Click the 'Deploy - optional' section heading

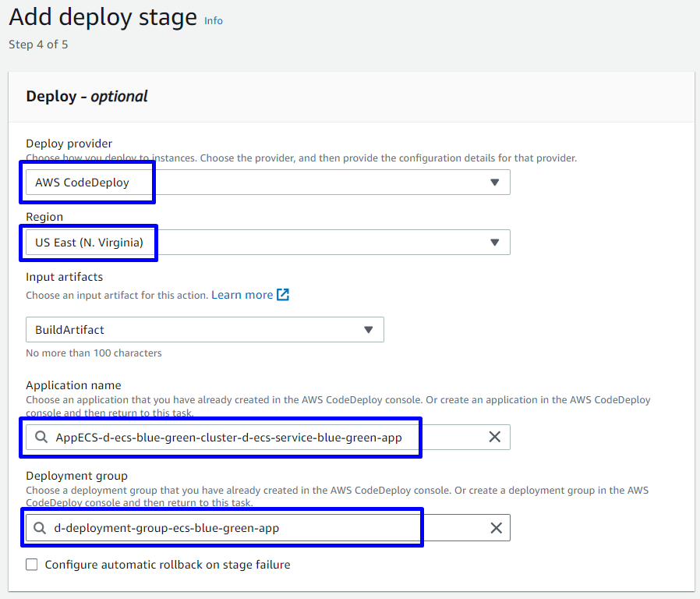click(x=87, y=97)
